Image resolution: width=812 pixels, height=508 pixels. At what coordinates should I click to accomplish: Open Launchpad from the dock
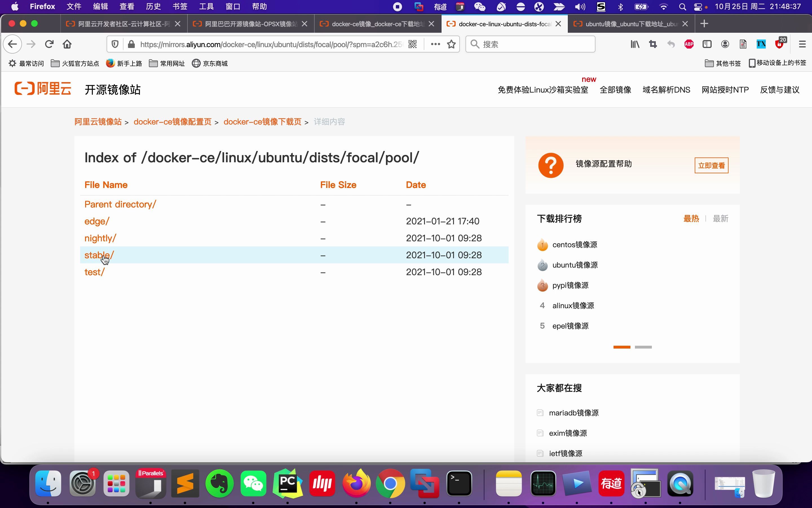click(x=116, y=483)
